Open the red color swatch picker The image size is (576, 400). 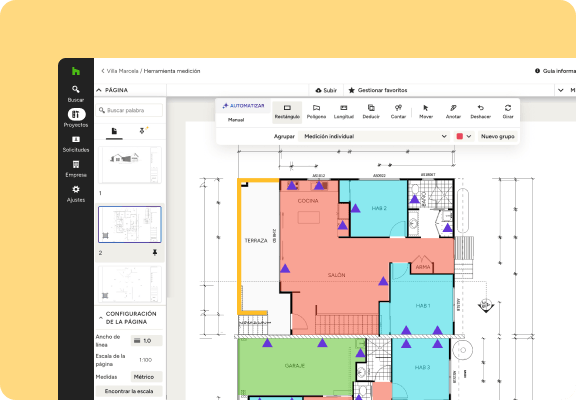(x=464, y=136)
